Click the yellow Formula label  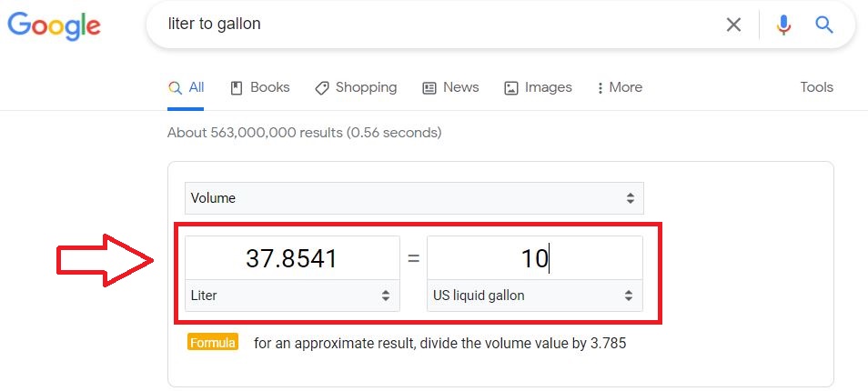click(x=213, y=343)
